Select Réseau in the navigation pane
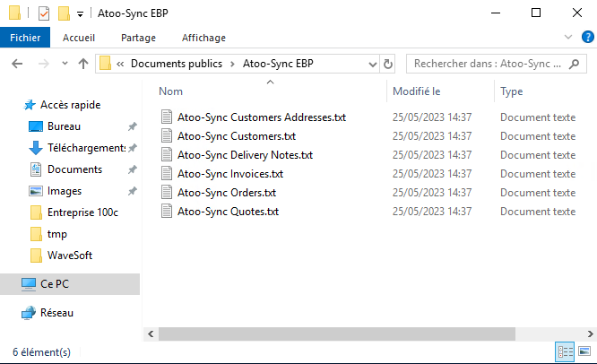The width and height of the screenshot is (597, 364). 56,313
